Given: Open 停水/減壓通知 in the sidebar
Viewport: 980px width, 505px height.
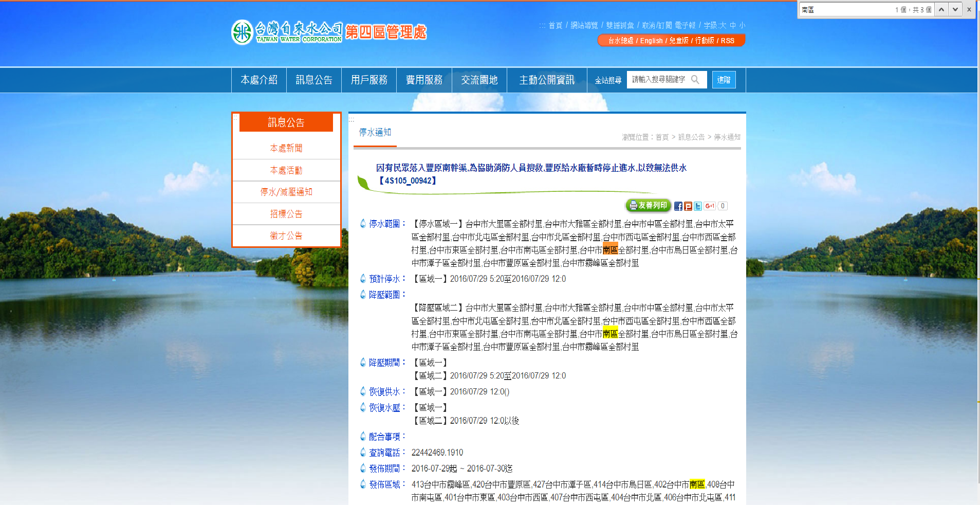Looking at the screenshot, I should tap(286, 192).
